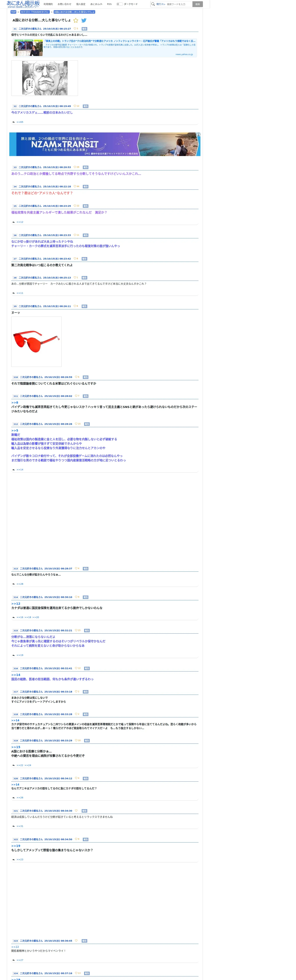Open 個人設定 settings
Viewport: 296px width, 980px height.
81,4
